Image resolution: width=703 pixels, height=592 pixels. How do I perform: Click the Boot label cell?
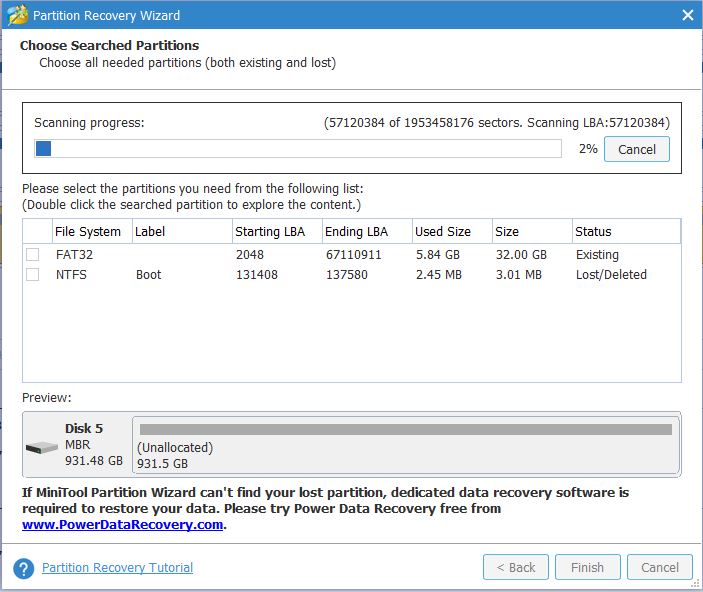[148, 274]
